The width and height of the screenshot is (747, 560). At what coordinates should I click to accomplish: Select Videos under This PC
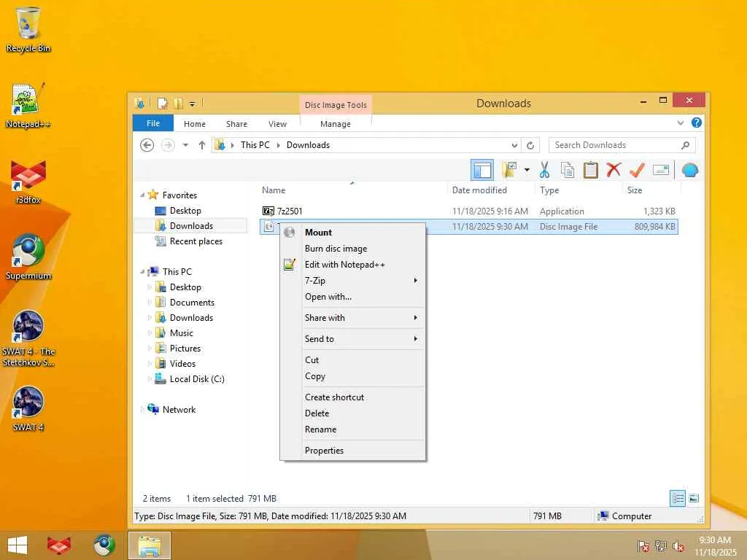(182, 364)
